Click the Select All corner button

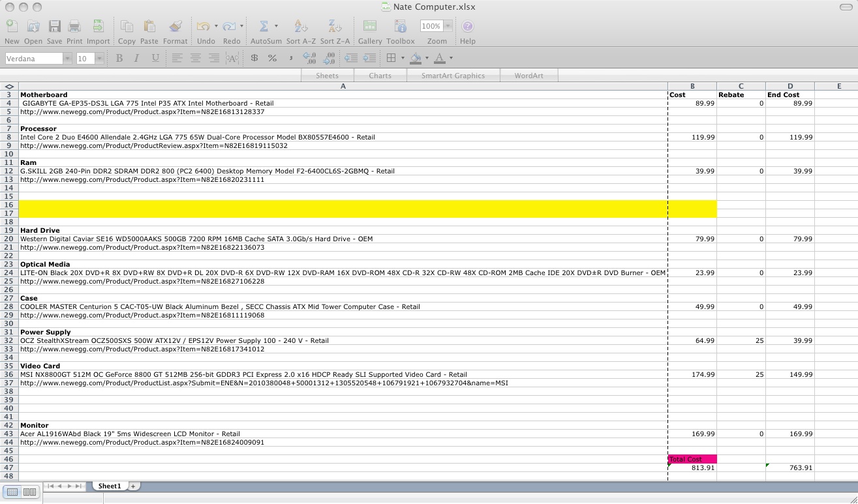tap(9, 86)
